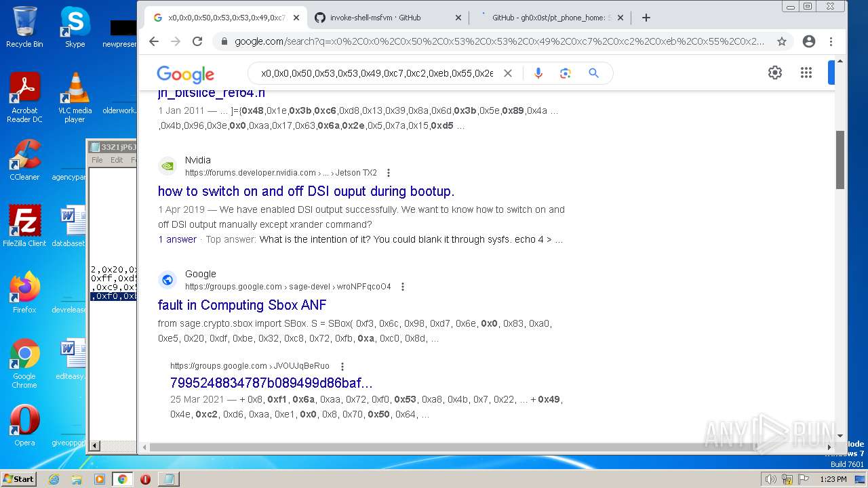Screen dimensions: 868x488
Task: Switch to Notepad via taskbar button
Action: (x=168, y=479)
